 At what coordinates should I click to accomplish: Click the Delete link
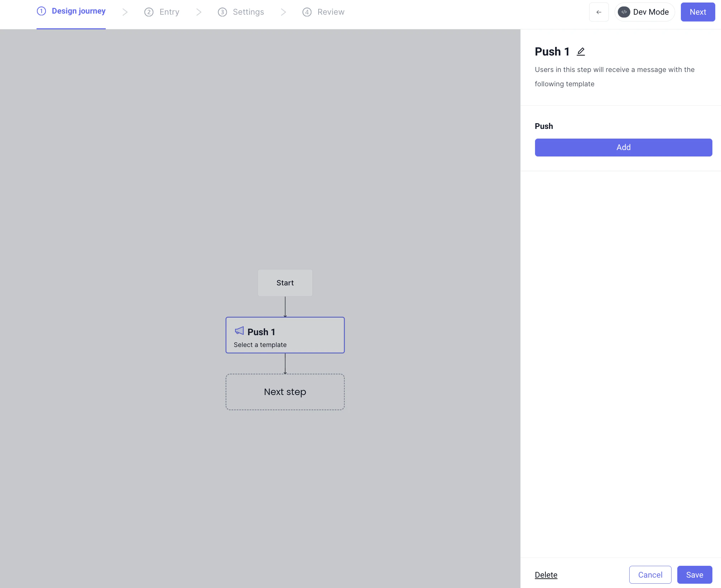[x=546, y=575]
